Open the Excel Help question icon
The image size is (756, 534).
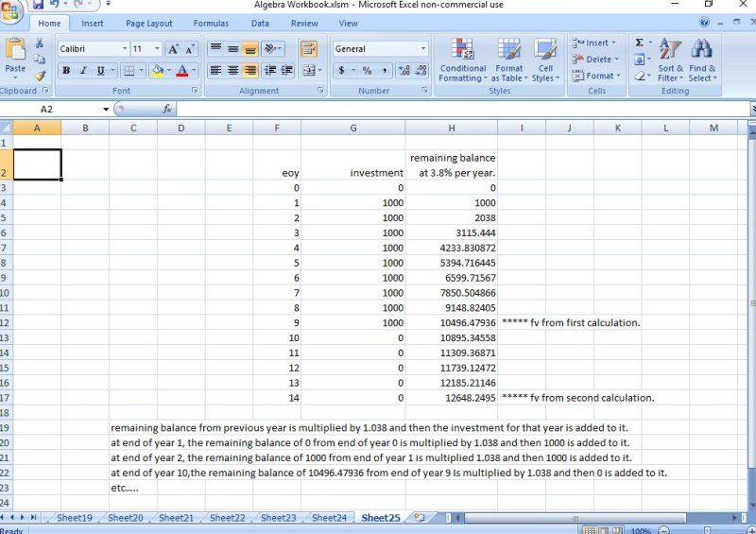[704, 22]
